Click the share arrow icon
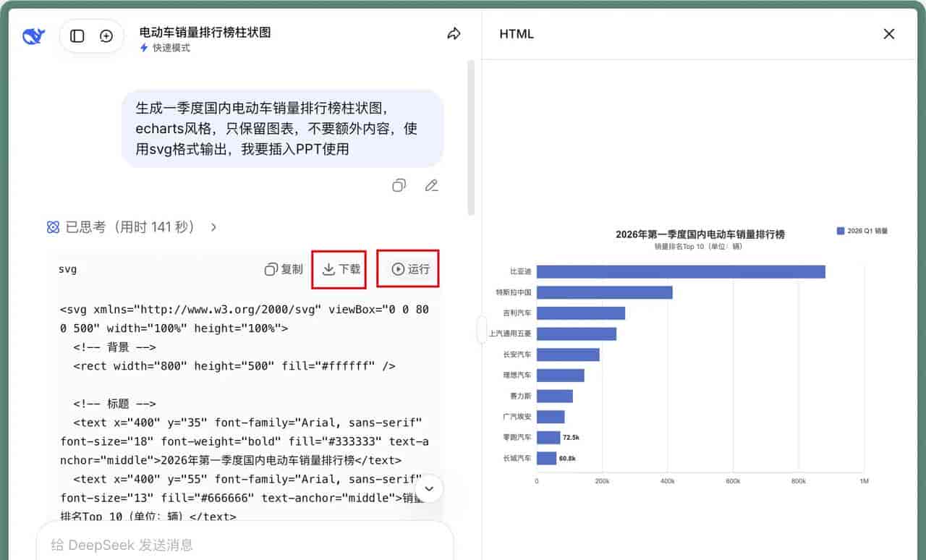Screen dimensions: 926x560 coord(454,34)
